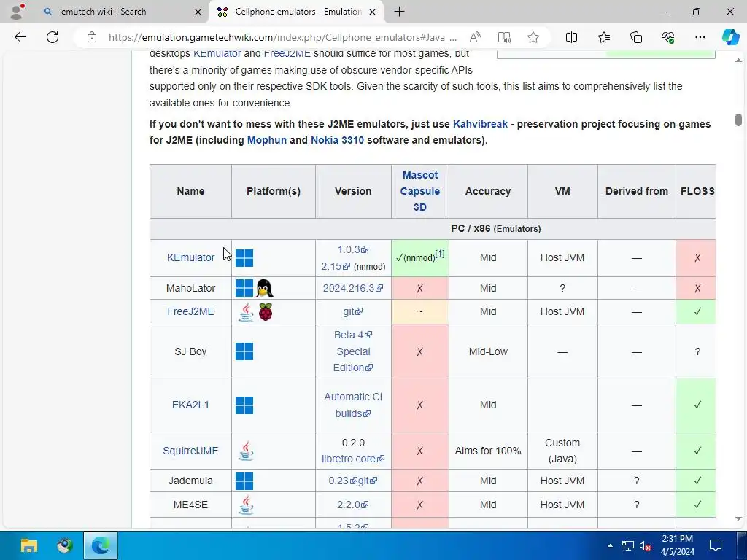Open the Mascot Capsule 3D header link
Image resolution: width=747 pixels, height=560 pixels.
pyautogui.click(x=419, y=191)
